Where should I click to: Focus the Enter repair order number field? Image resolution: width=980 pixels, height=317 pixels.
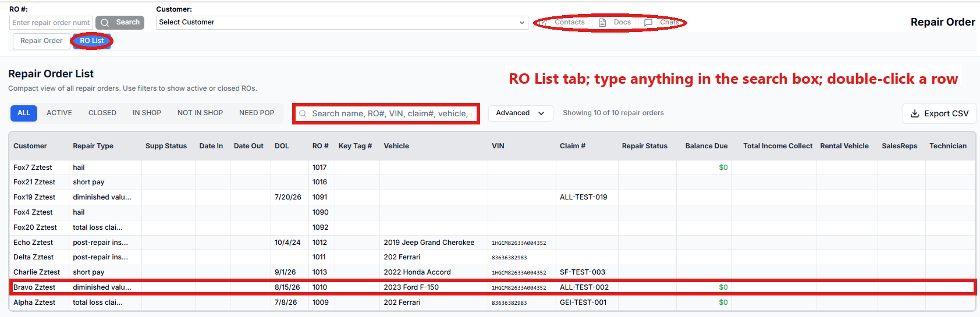point(51,23)
